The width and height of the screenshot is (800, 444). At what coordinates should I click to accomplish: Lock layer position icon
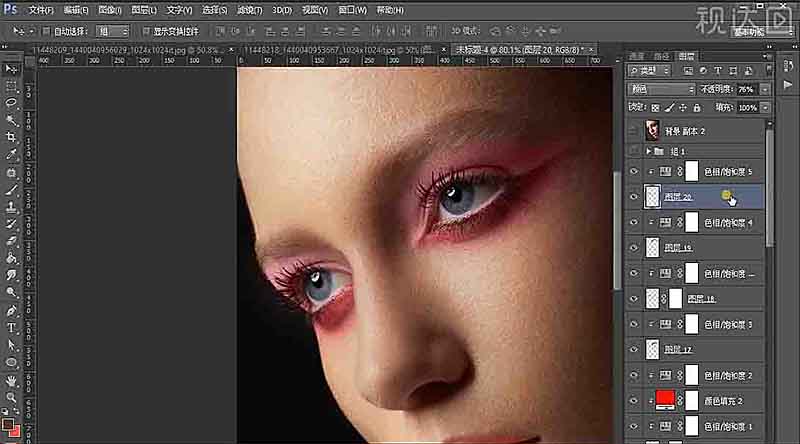683,108
